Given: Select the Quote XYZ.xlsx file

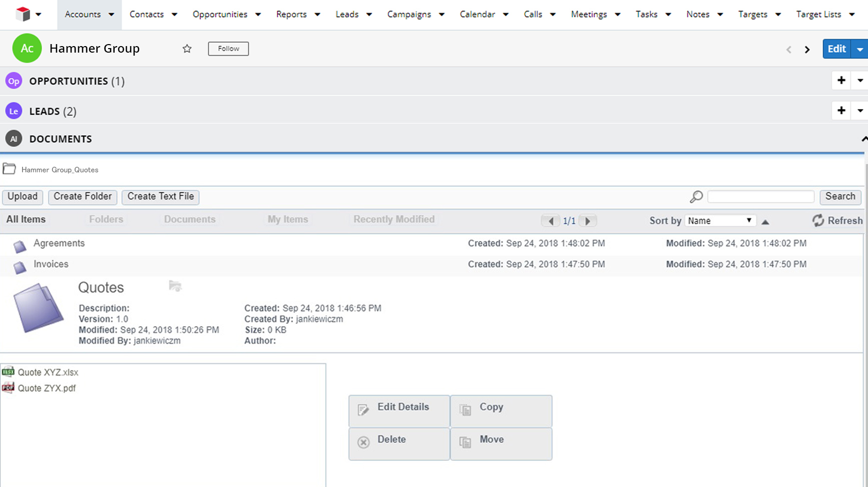Looking at the screenshot, I should (x=48, y=372).
